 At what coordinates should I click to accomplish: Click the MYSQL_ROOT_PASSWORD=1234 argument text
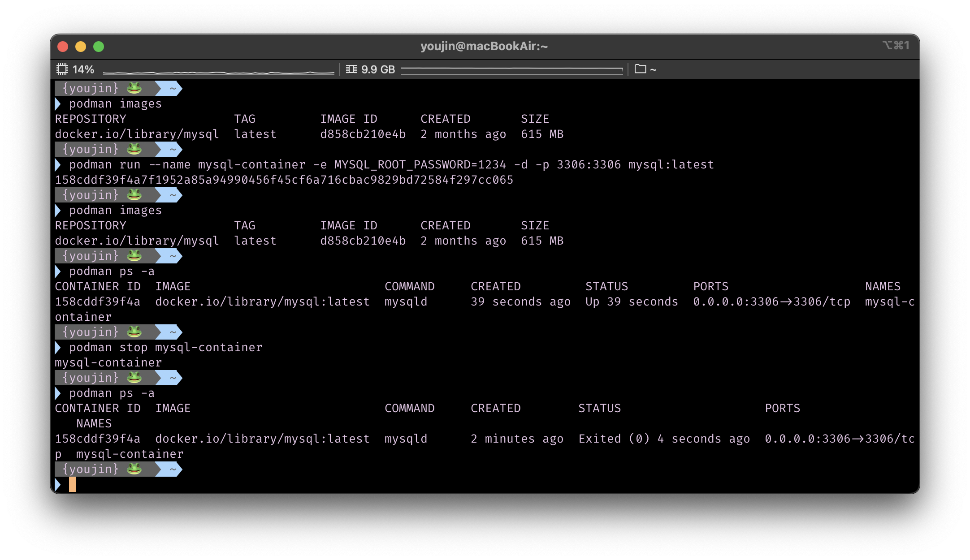pos(420,165)
